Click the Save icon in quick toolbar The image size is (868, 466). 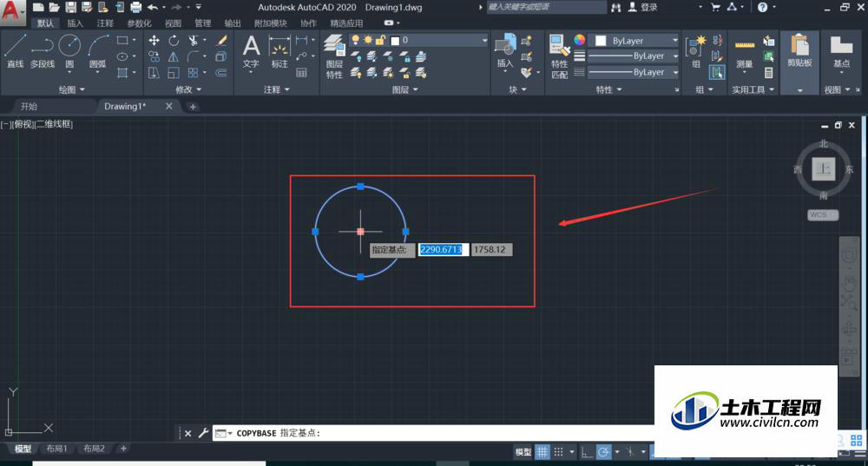pyautogui.click(x=71, y=7)
